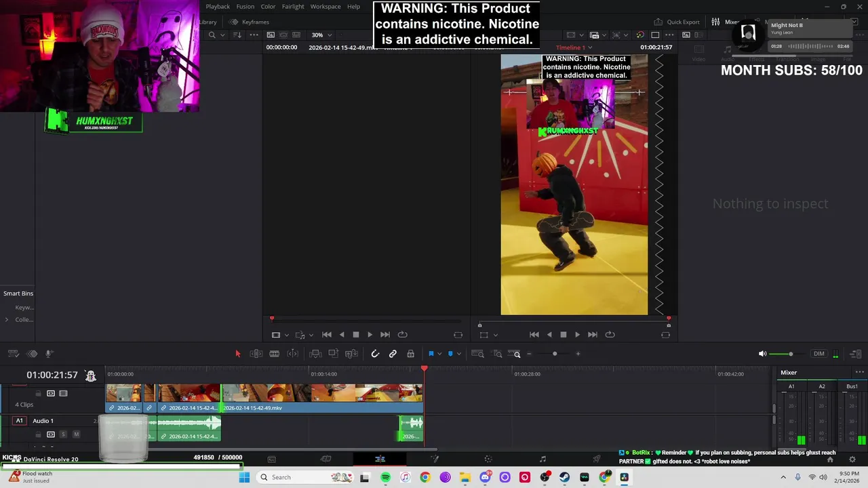Open Google Chrome from the taskbar
Viewport: 868px width, 488px height.
425,477
